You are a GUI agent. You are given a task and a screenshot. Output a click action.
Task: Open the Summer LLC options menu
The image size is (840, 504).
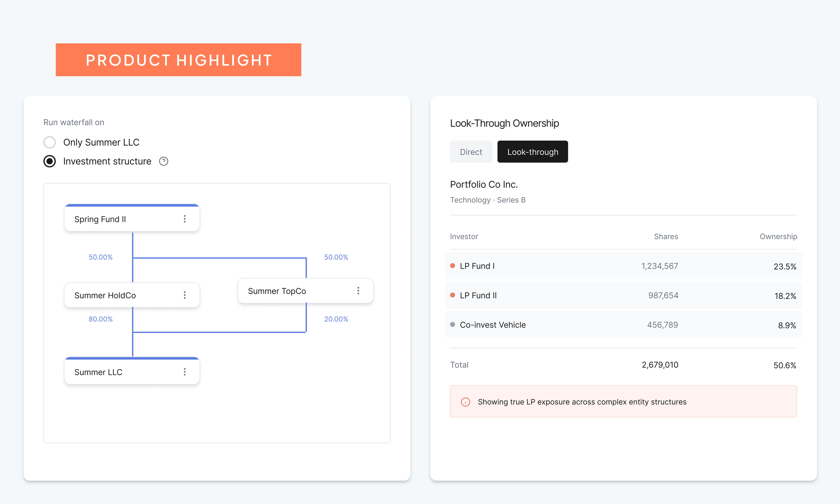184,372
